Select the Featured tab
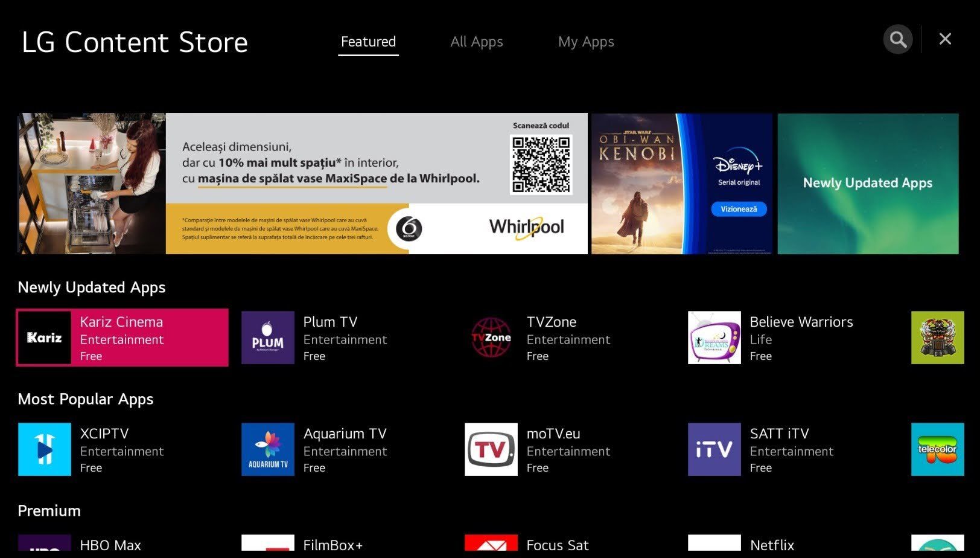Viewport: 980px width, 558px height. coord(368,42)
